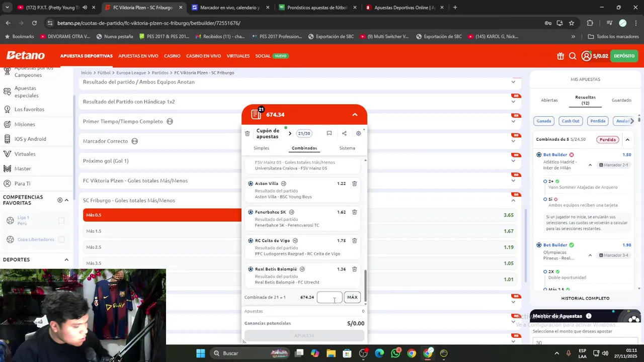Add favorite competition with plus icon
The height and width of the screenshot is (362, 644).
coord(60,200)
